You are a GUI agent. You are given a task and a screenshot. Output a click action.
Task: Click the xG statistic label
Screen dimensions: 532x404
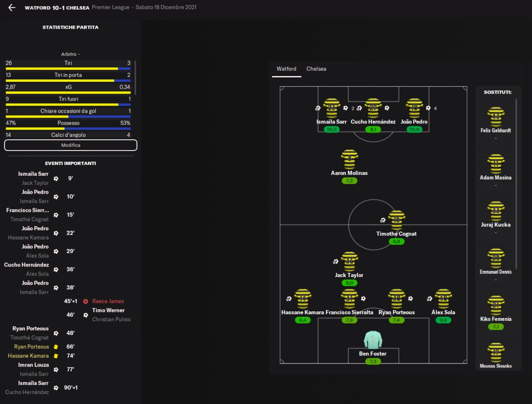point(68,87)
